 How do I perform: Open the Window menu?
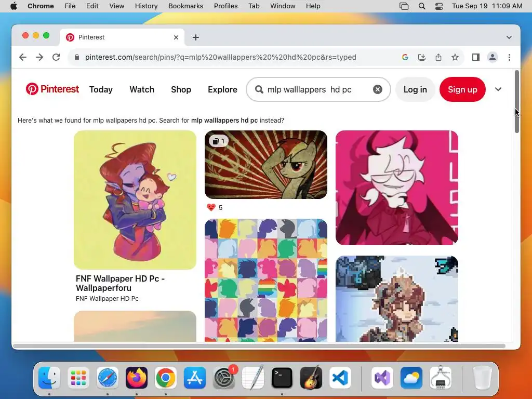(x=283, y=6)
